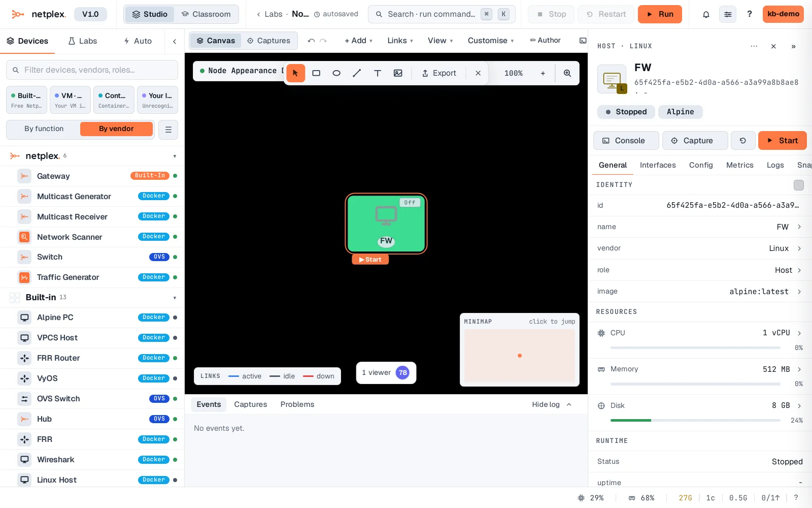
Task: Open the three-dots menu in host panel
Action: (x=754, y=46)
